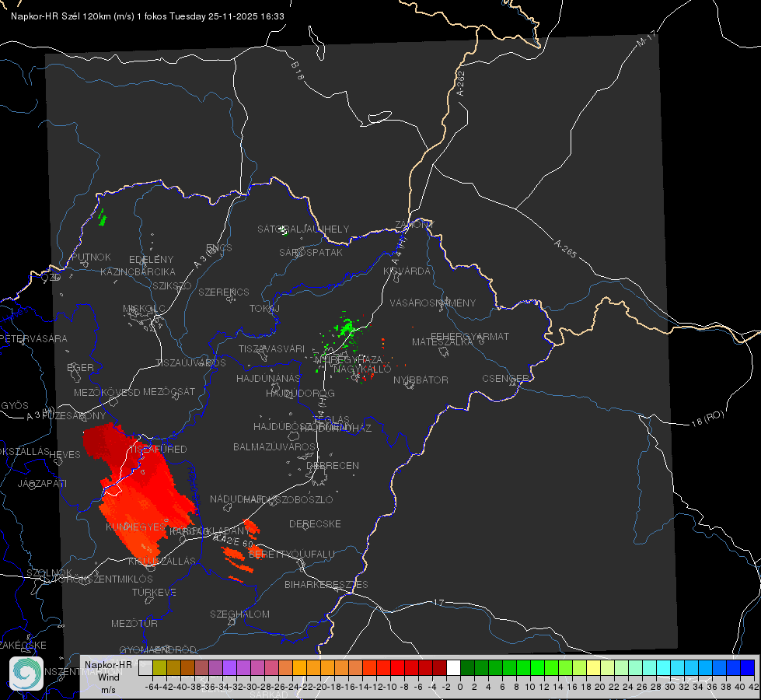Click the A-262 road label

click(460, 83)
